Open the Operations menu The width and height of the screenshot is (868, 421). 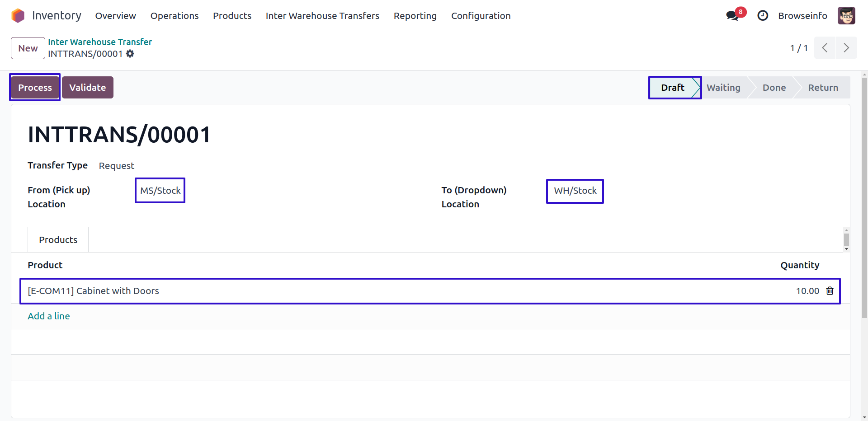point(174,16)
